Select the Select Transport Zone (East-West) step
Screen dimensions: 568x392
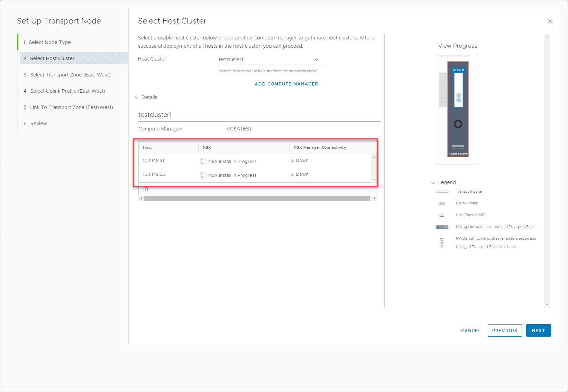click(70, 74)
